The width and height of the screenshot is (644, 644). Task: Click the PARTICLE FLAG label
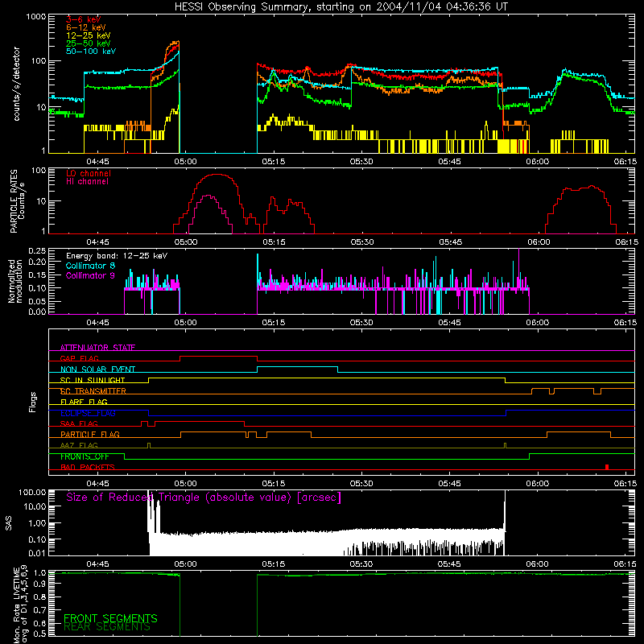click(x=90, y=434)
